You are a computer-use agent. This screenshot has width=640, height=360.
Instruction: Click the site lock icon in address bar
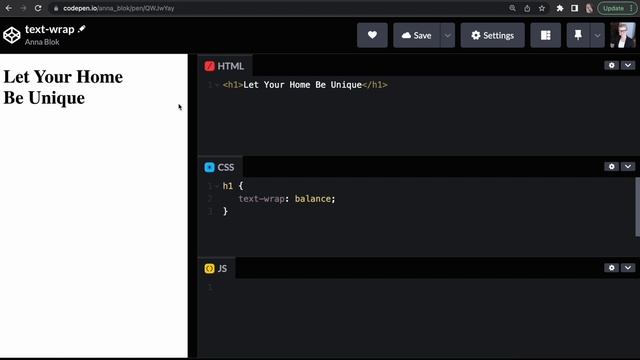click(x=56, y=8)
